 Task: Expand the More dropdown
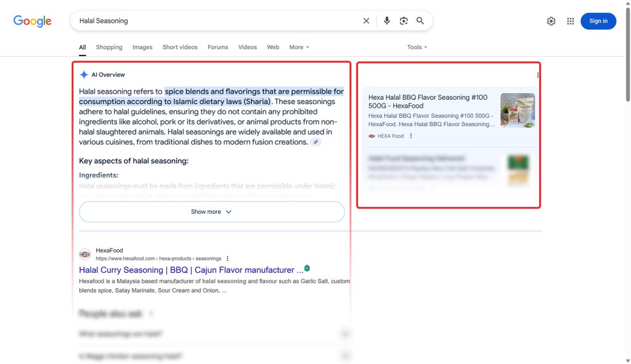point(299,47)
